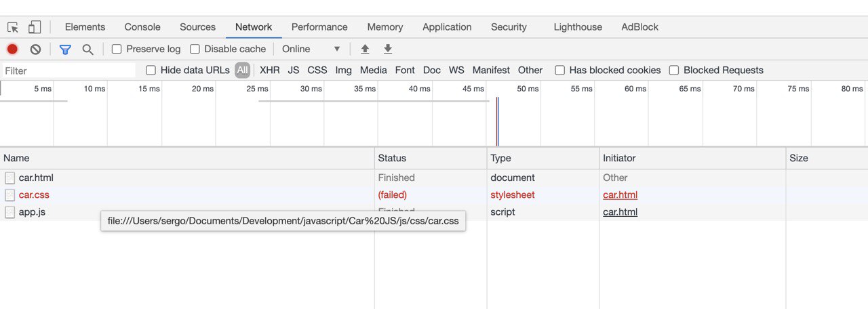Open the network search magnifier icon
This screenshot has height=309, width=868.
click(x=87, y=49)
